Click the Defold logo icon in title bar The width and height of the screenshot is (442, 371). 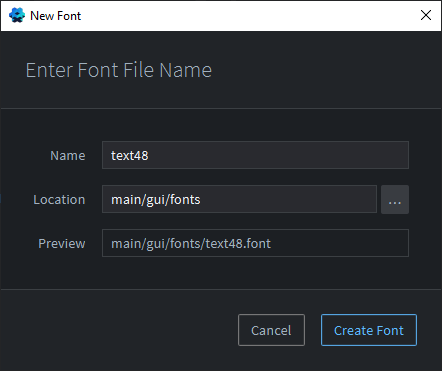(17, 15)
